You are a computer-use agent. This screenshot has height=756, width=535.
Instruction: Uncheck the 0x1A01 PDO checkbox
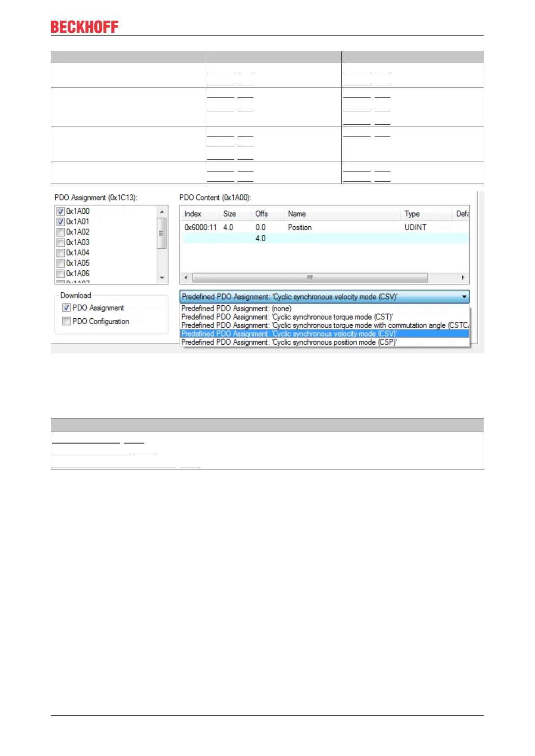pos(61,221)
